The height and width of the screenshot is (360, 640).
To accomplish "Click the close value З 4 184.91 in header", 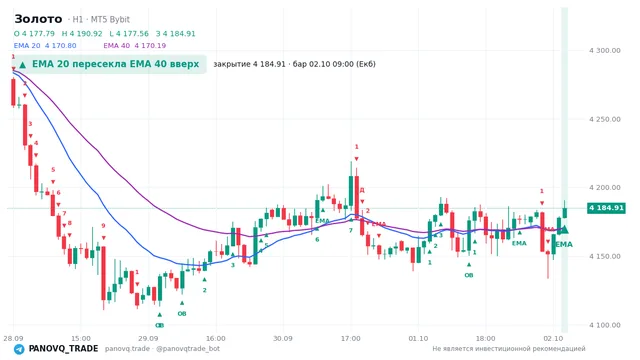I will (x=176, y=33).
